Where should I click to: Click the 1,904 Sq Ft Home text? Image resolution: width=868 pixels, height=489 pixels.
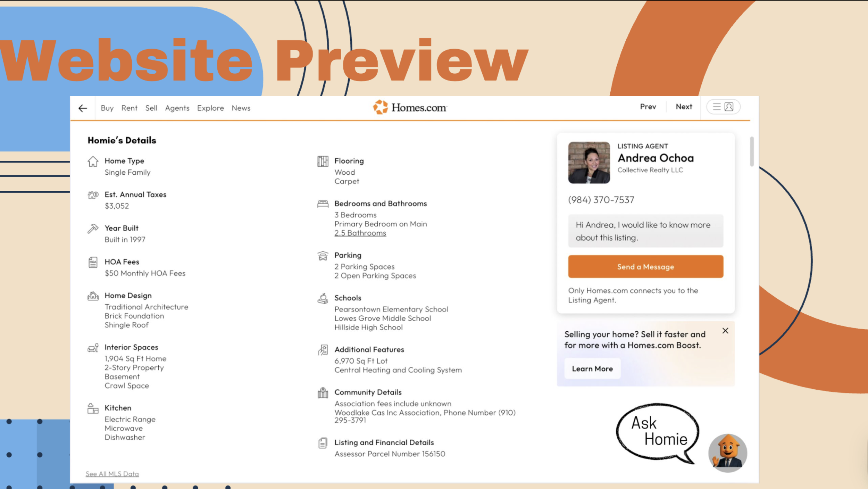[135, 359]
